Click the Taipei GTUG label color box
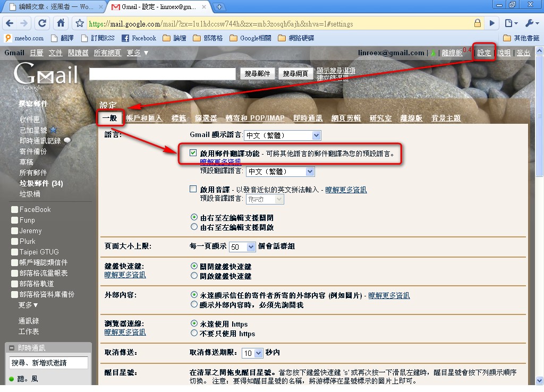Image resolution: width=544 pixels, height=392 pixels. (x=14, y=252)
